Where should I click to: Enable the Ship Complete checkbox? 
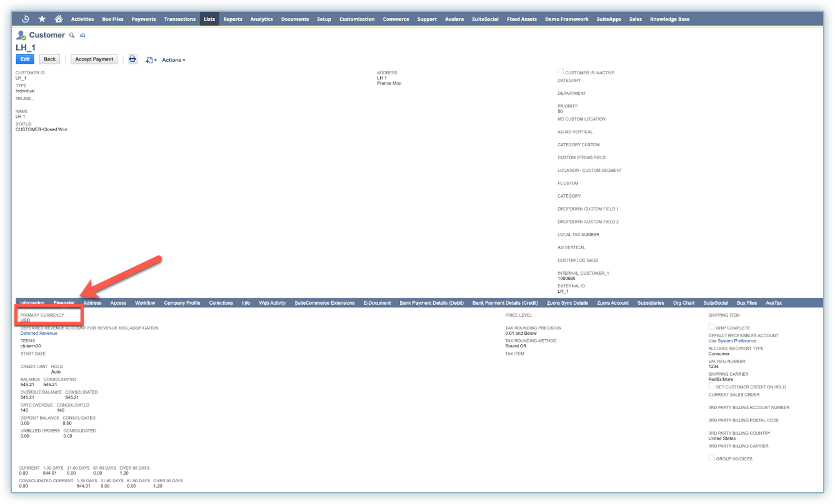[x=711, y=327]
